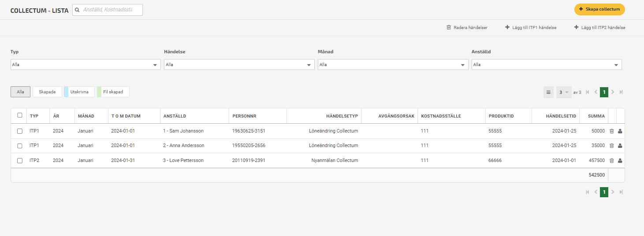Click Lägg till ITP2 händelse
644x236 pixels.
pyautogui.click(x=599, y=27)
